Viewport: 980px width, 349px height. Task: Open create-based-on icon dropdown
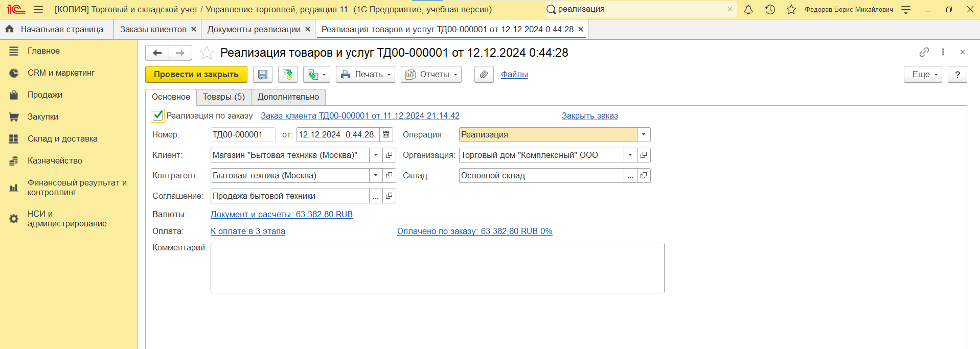[316, 75]
